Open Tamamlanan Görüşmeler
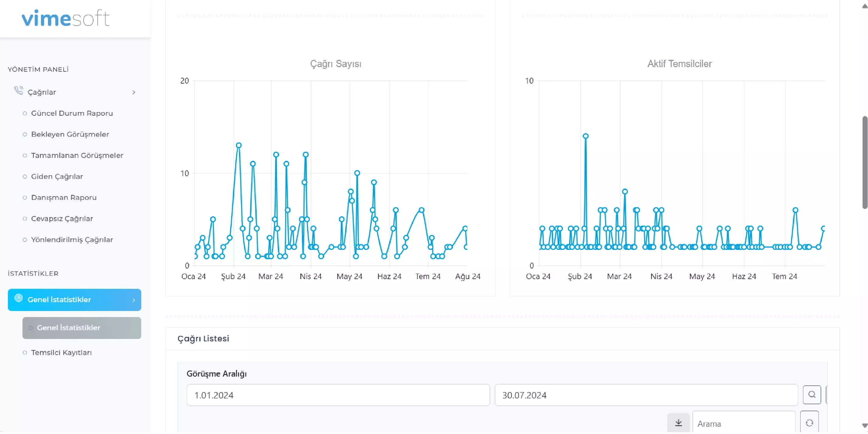 point(77,156)
